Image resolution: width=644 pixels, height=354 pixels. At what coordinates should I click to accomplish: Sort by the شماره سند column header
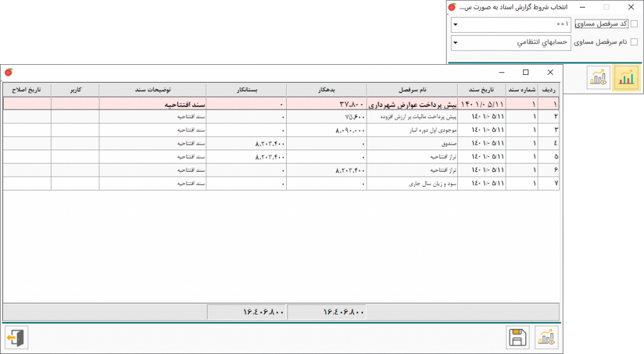(x=522, y=89)
